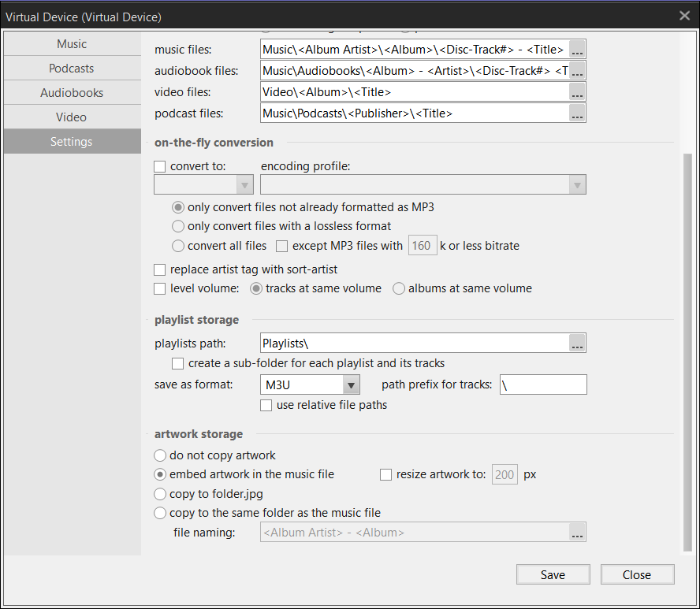Switch to the Podcasts tab
This screenshot has height=609, width=700.
(x=72, y=69)
